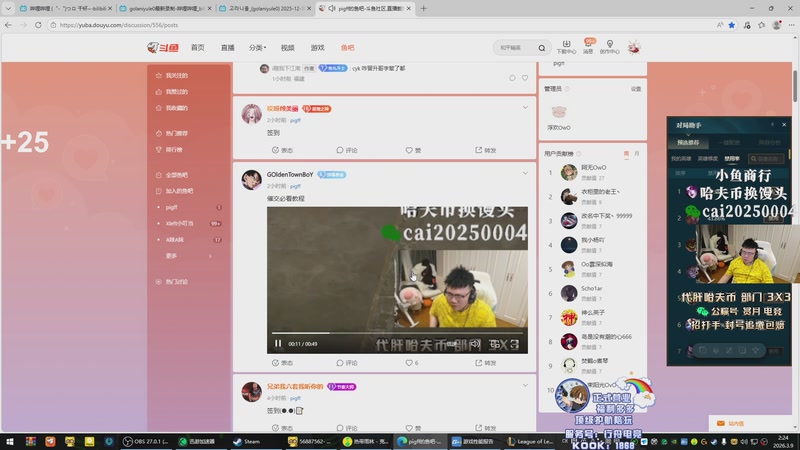The image size is (800, 450).
Task: Open the first star item in the left sidebar
Action: [172, 76]
